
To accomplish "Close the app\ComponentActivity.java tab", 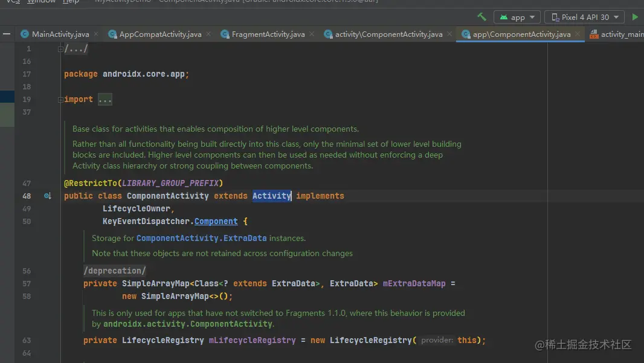I will click(x=578, y=34).
